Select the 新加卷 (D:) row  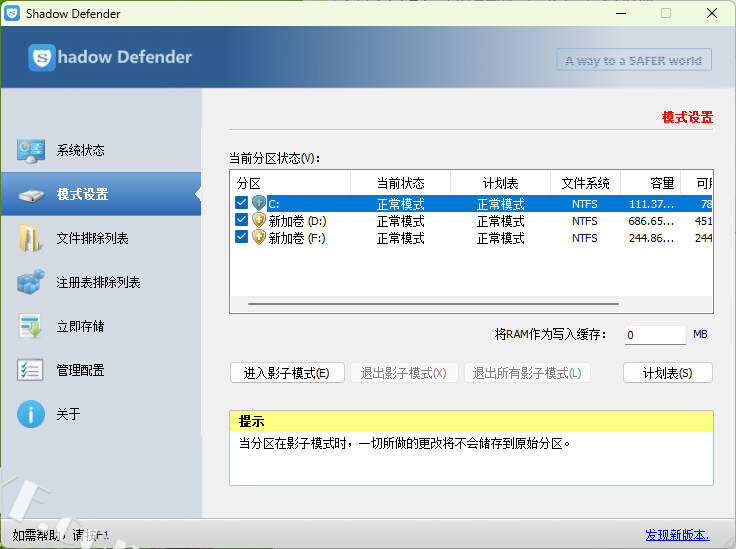coord(471,221)
